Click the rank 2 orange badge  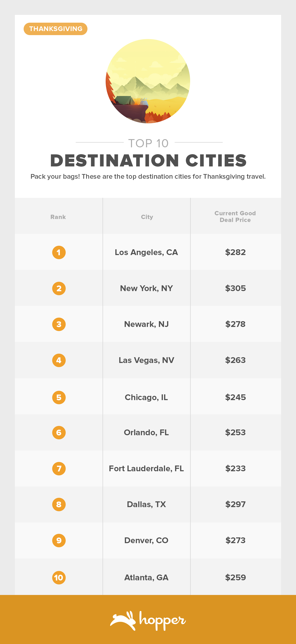click(x=59, y=288)
